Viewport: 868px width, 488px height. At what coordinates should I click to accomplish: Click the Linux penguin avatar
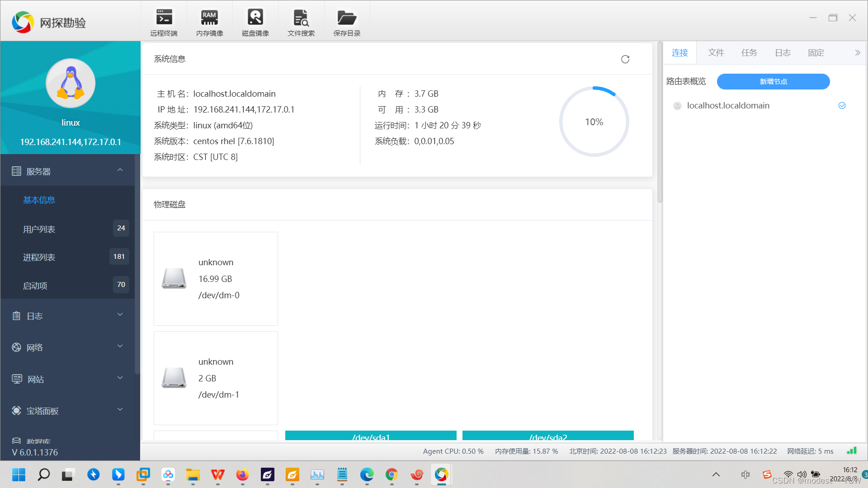[71, 83]
